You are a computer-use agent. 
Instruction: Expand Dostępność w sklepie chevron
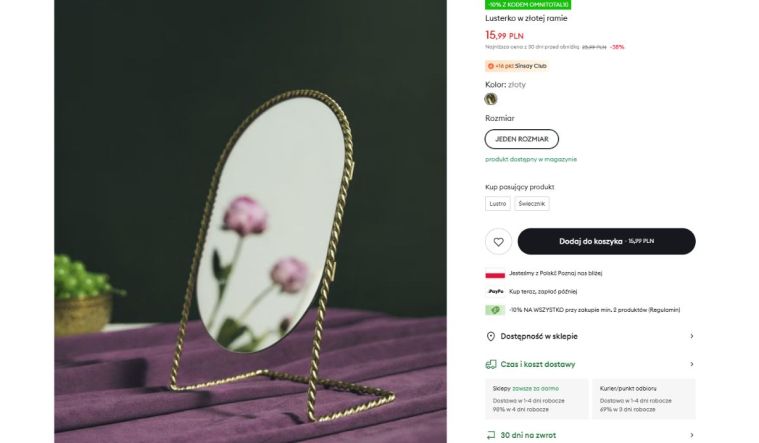pyautogui.click(x=691, y=336)
